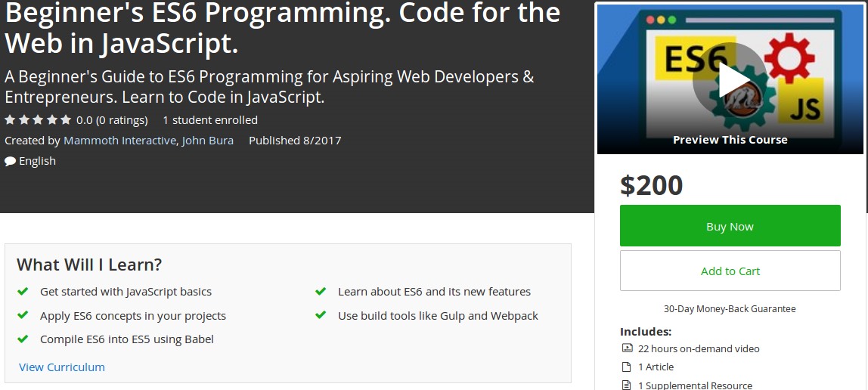
Task: Add the course to cart
Action: pyautogui.click(x=730, y=271)
